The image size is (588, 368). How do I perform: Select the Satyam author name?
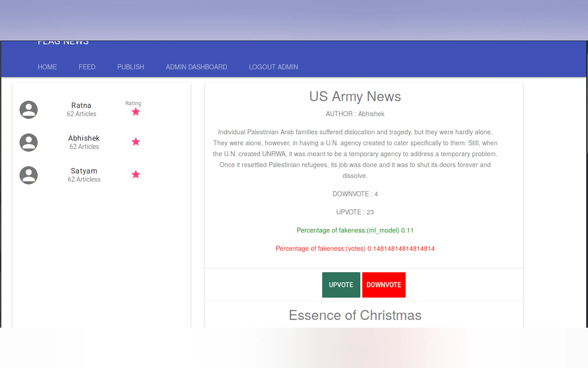(x=84, y=171)
